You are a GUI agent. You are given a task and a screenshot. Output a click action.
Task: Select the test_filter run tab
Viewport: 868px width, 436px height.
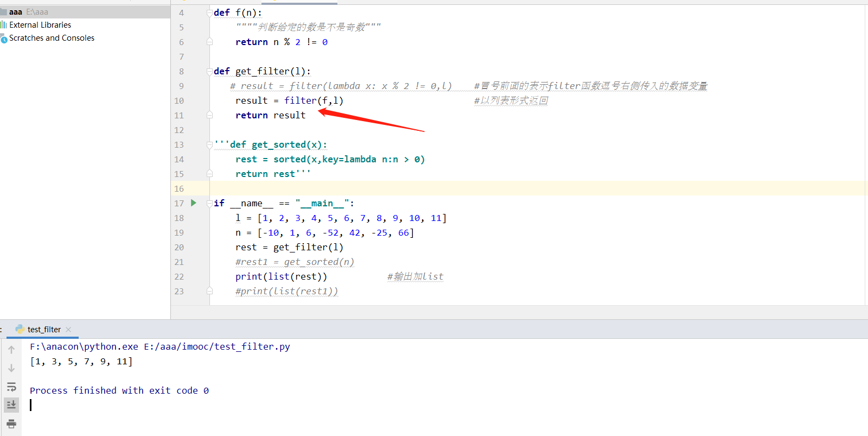click(x=43, y=330)
